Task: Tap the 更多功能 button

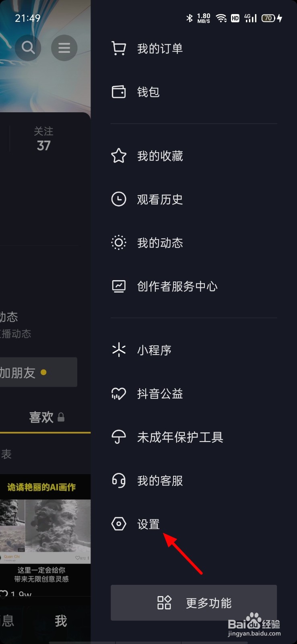Action: tap(194, 603)
